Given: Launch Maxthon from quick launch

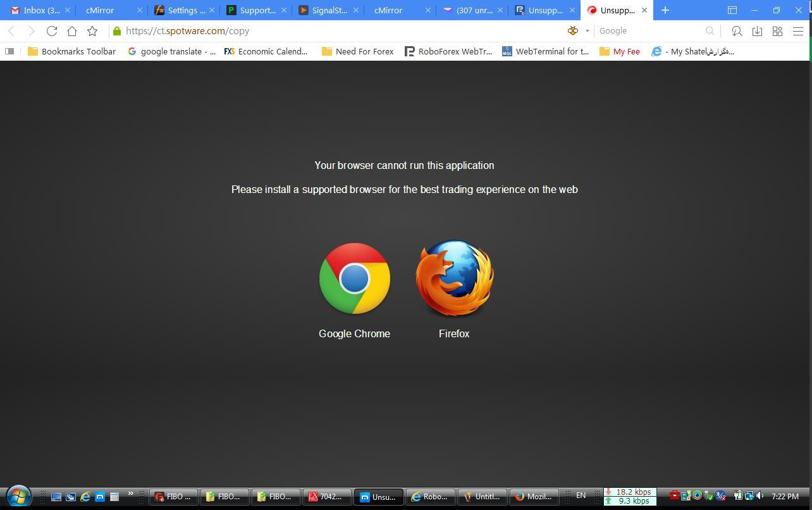Looking at the screenshot, I should [x=99, y=497].
